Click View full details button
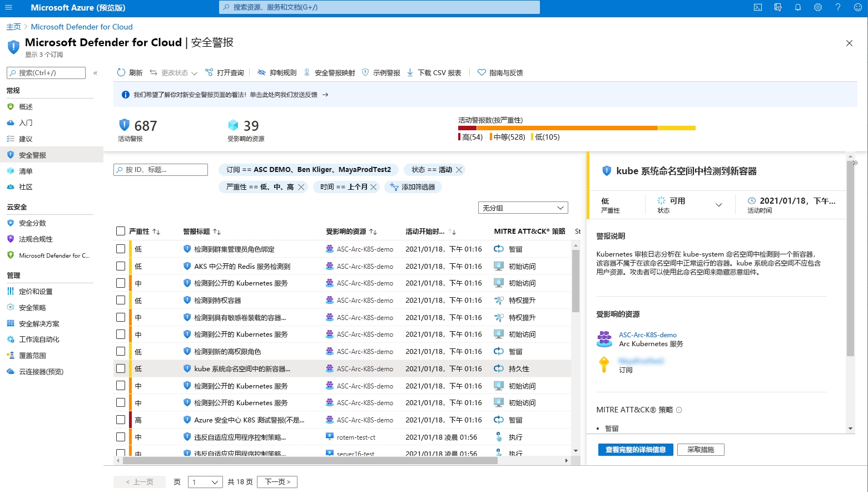This screenshot has height=492, width=868. coord(636,450)
